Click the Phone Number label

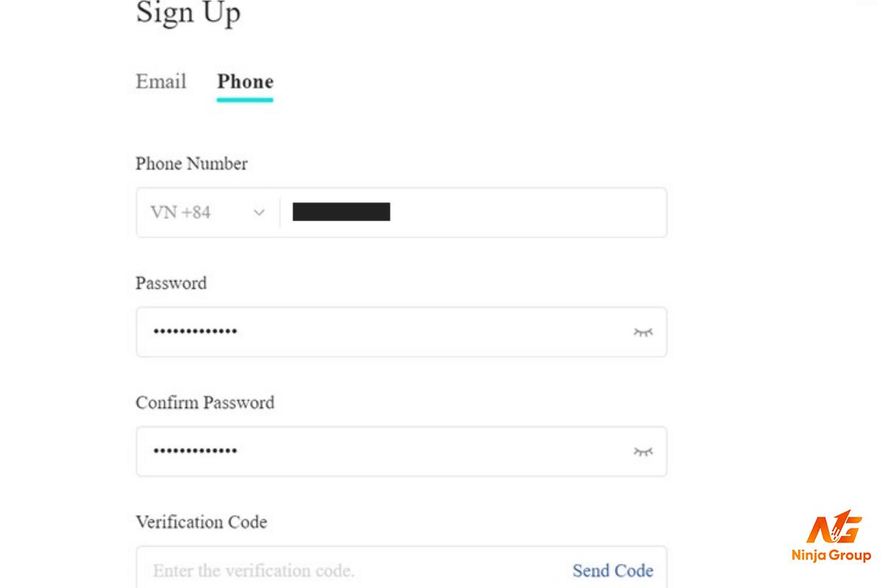(191, 163)
